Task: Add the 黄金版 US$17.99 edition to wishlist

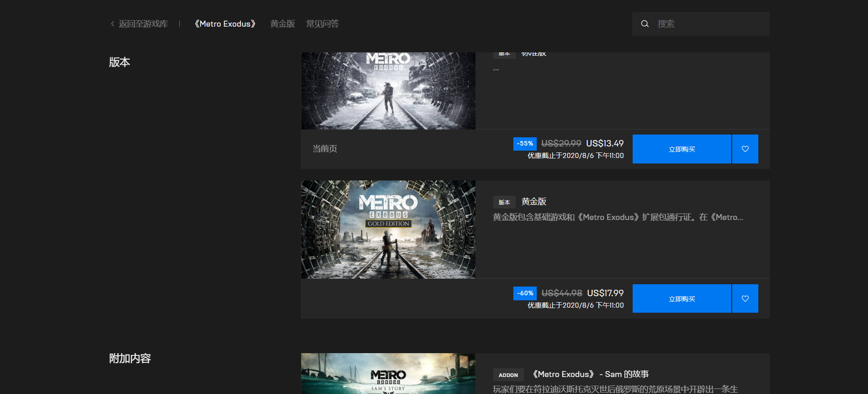Action: coord(745,298)
